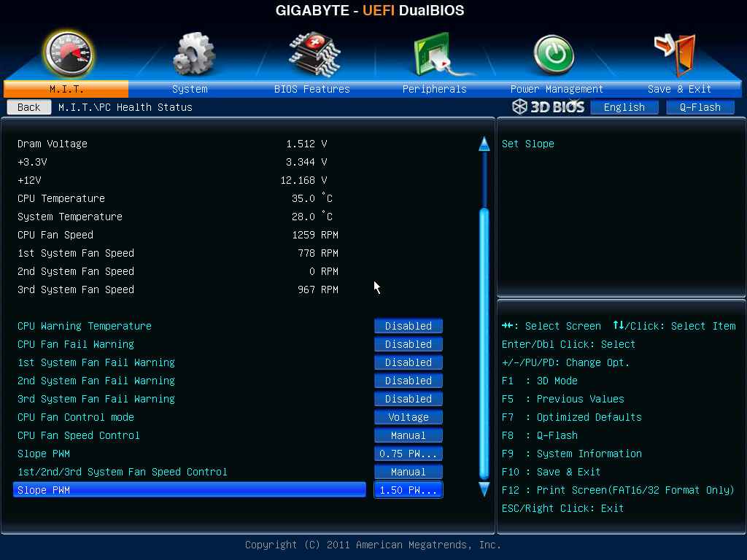Select the highlighted Slope PWM row
Image resolution: width=747 pixels, height=560 pixels.
coord(190,490)
